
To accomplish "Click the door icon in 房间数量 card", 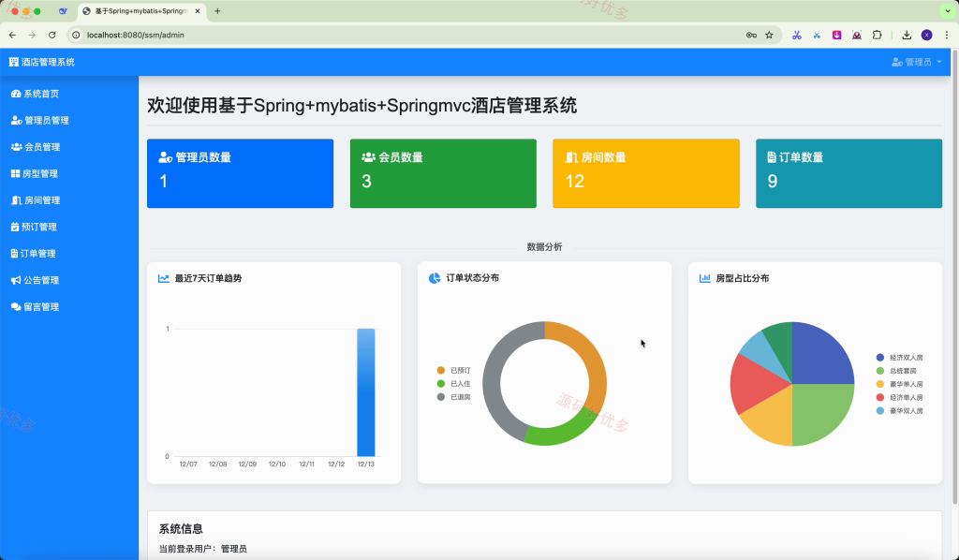I will tap(571, 157).
